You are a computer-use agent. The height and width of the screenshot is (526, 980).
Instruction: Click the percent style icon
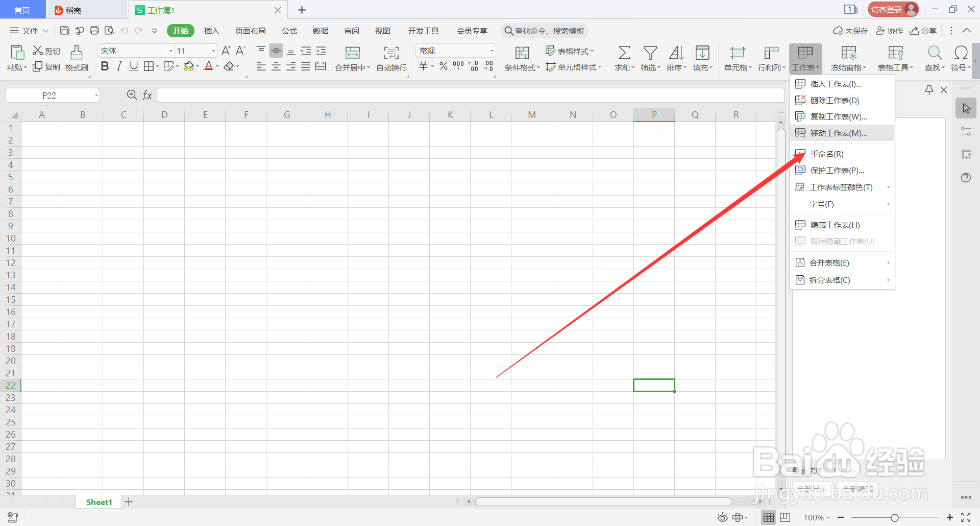coord(443,66)
